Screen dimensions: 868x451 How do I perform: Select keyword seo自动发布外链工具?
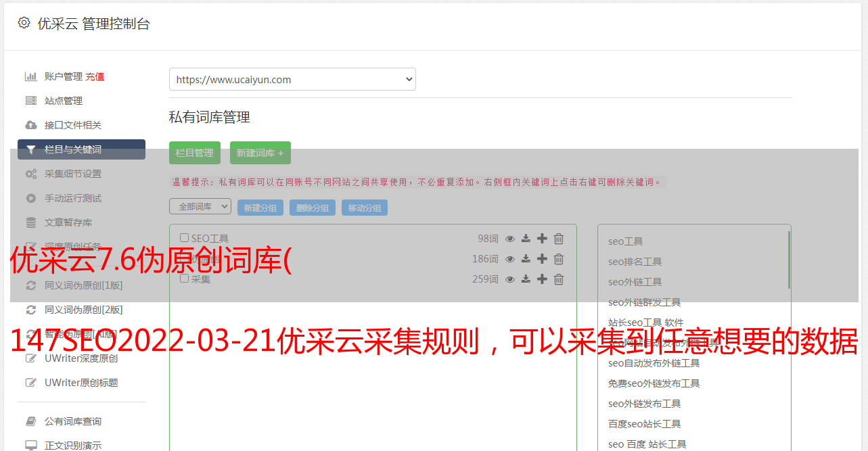pos(654,363)
